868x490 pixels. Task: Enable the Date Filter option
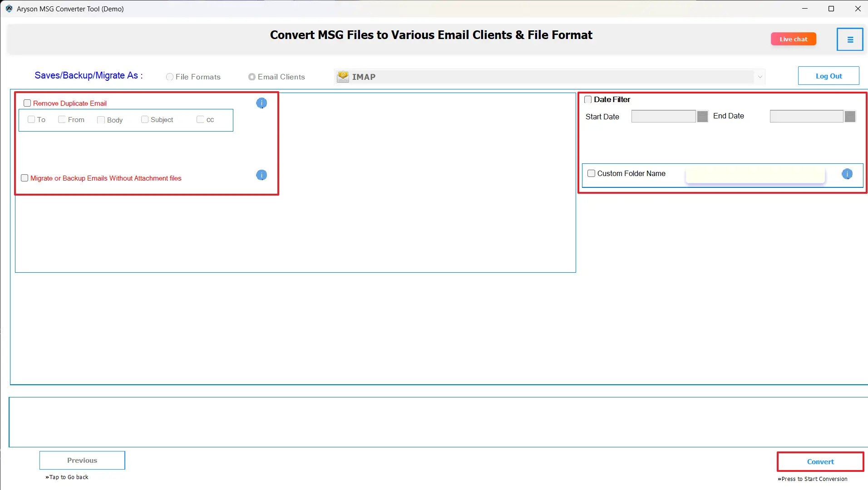(587, 99)
